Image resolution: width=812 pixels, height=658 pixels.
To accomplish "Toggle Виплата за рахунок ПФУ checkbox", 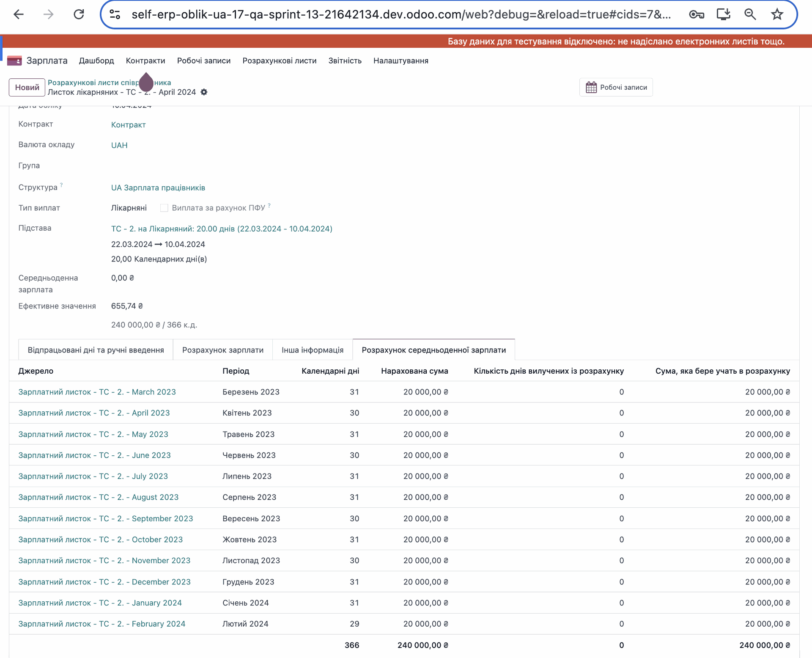I will coord(164,208).
